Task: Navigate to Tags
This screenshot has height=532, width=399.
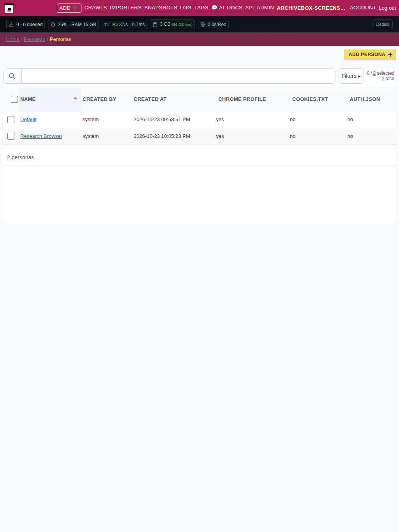Action: click(x=201, y=8)
